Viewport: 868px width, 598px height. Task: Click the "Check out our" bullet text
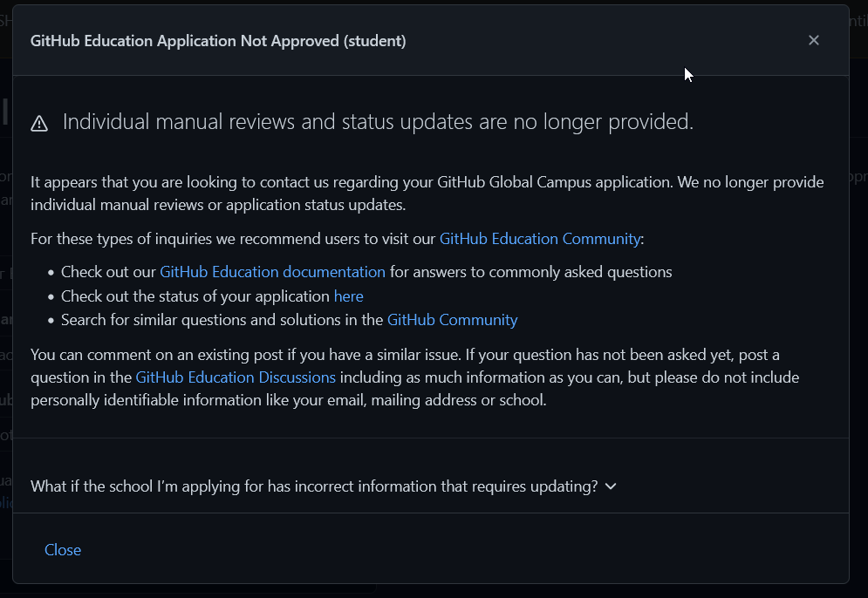click(109, 272)
